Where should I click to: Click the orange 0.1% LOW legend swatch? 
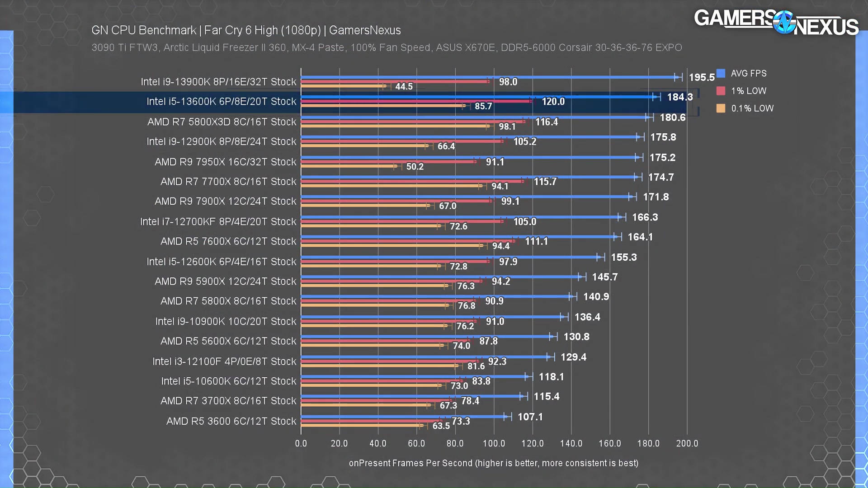tap(721, 108)
